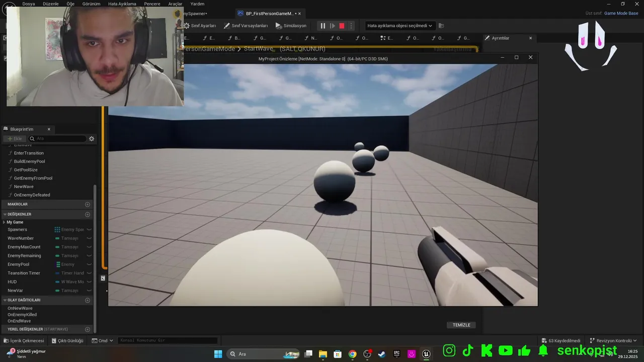Open the Hata Ayıklama menu
This screenshot has height=362, width=644.
(122, 4)
